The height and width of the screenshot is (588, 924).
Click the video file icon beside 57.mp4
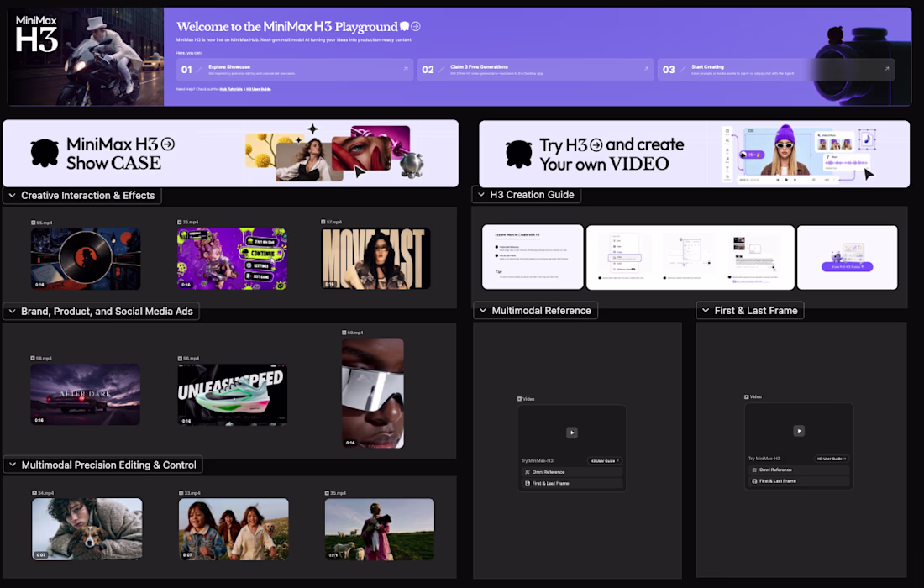[323, 222]
